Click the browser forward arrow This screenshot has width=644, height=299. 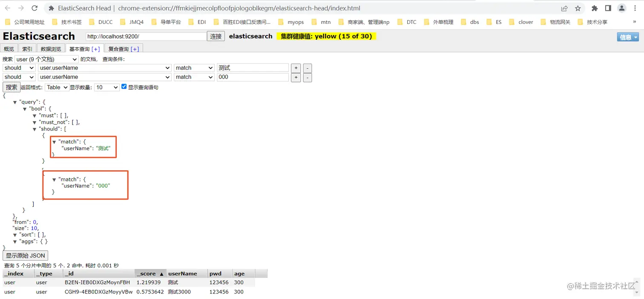21,8
